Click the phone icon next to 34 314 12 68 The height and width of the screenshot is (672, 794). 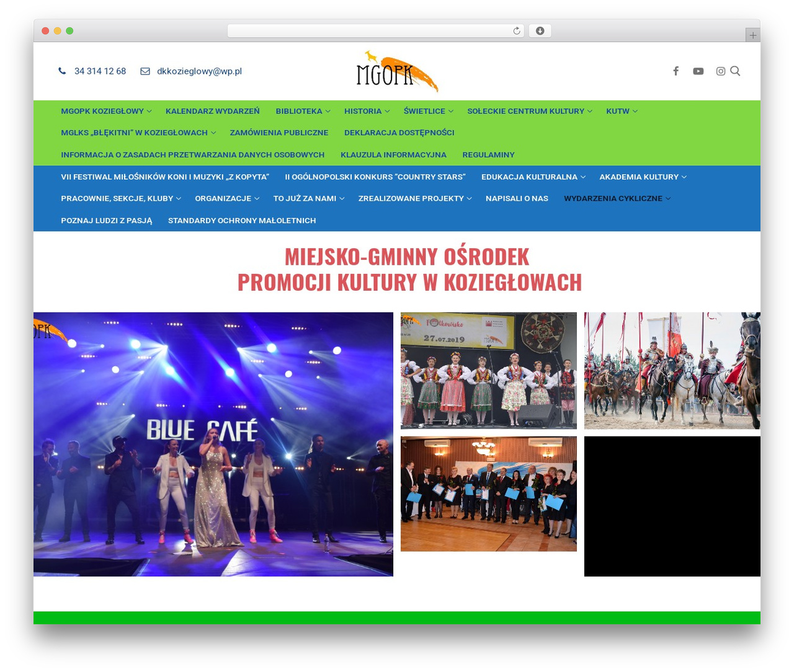click(x=62, y=71)
